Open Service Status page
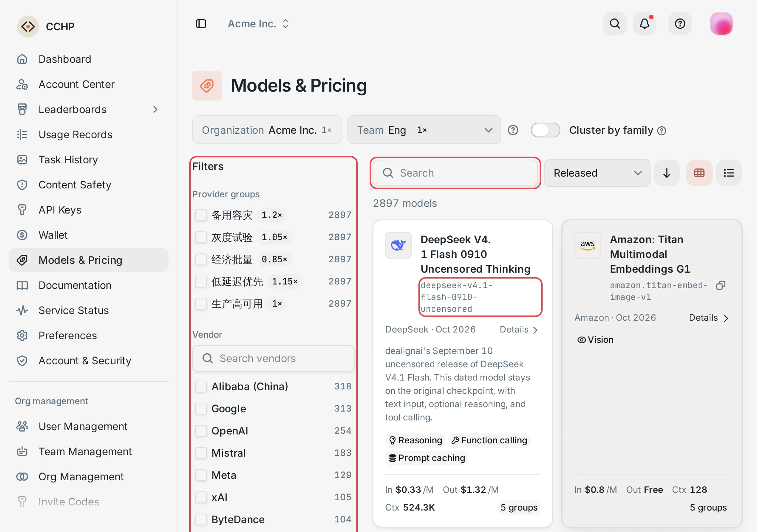The height and width of the screenshot is (532, 757). tap(89, 310)
